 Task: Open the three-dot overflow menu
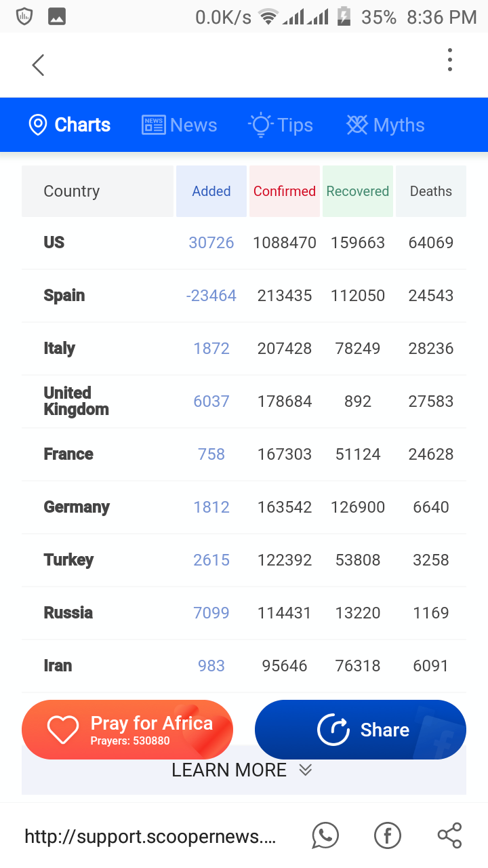tap(449, 60)
